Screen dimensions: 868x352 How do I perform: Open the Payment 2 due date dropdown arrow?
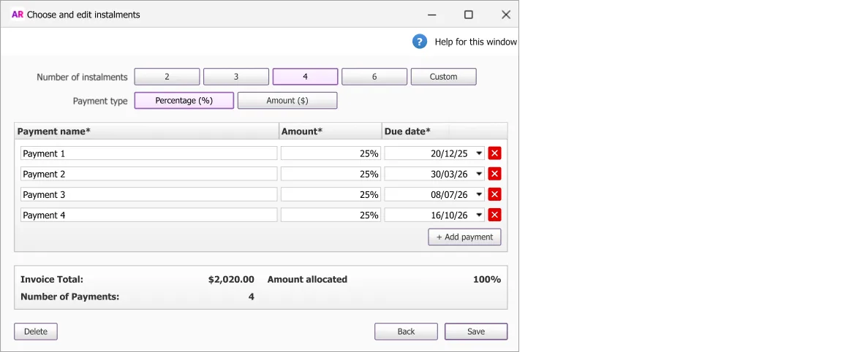(x=479, y=174)
